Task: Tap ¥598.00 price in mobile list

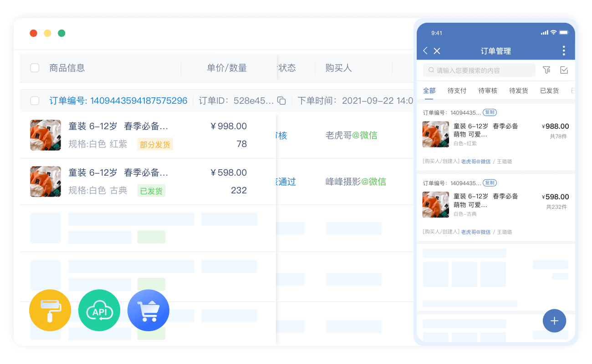Action: (556, 197)
